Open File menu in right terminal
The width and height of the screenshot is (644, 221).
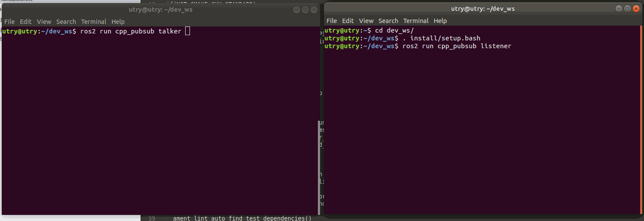(332, 21)
